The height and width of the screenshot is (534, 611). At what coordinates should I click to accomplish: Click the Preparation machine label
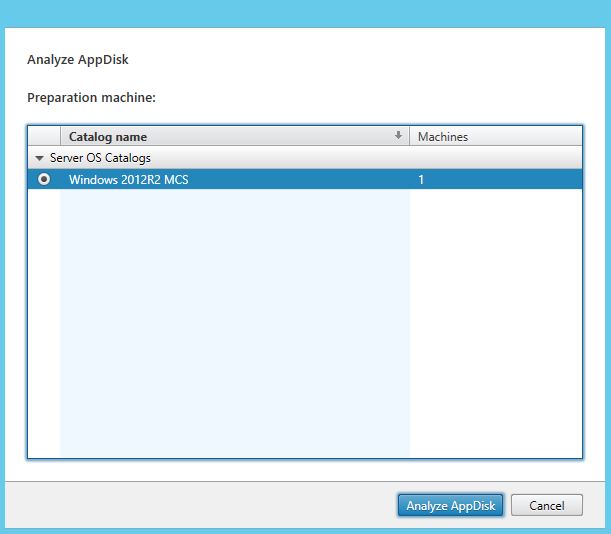(x=91, y=98)
